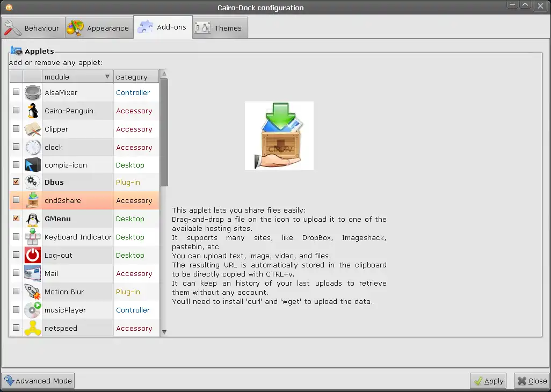The image size is (551, 392).
Task: Activate the dnd2share checkbox
Action: 16,200
